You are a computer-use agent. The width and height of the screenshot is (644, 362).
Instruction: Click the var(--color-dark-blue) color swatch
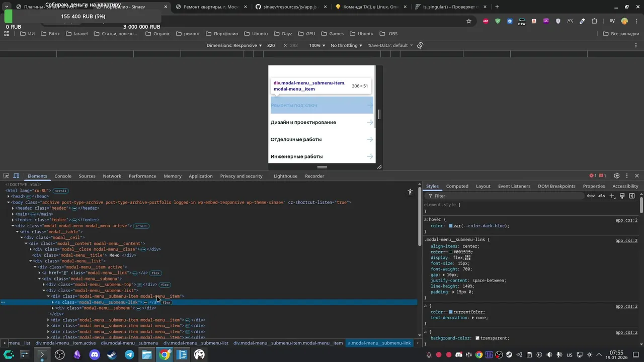tap(451, 226)
